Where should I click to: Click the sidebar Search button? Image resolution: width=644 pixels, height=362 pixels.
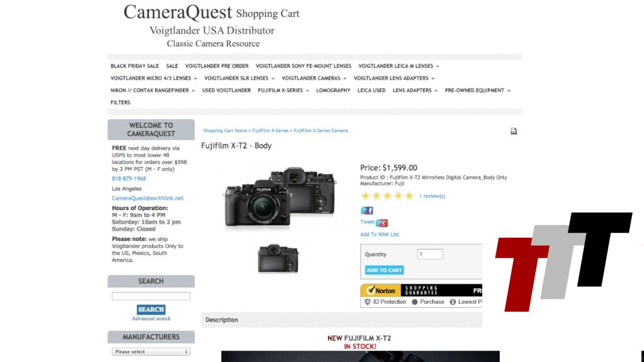tap(151, 309)
